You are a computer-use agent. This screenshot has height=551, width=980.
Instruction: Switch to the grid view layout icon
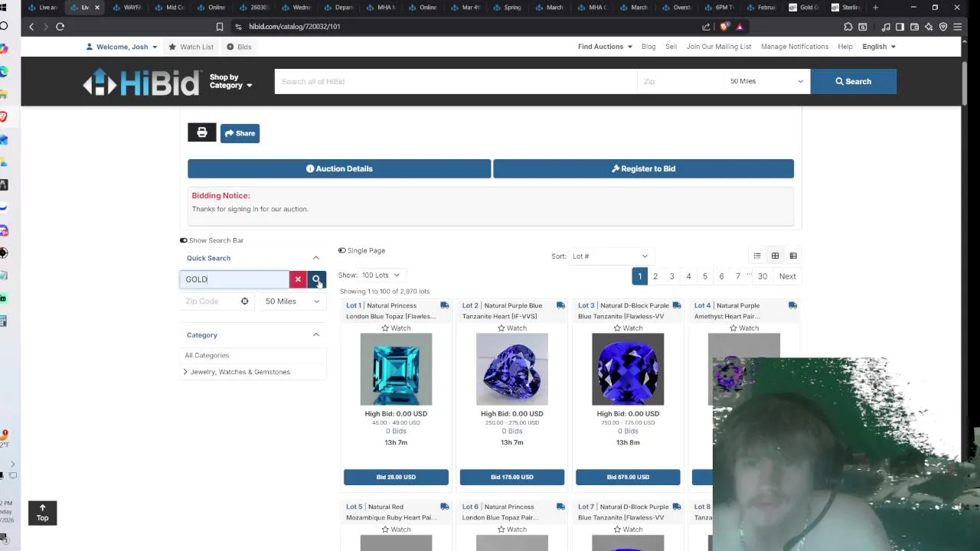775,256
